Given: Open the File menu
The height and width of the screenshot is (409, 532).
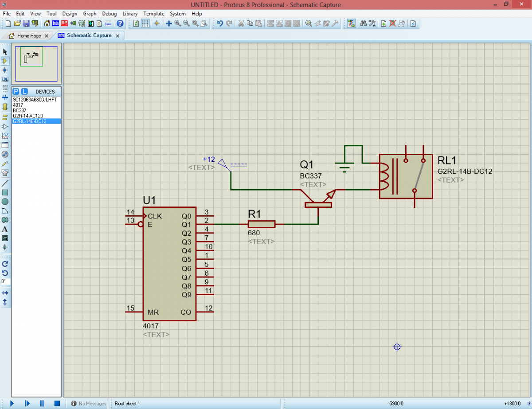Looking at the screenshot, I should click(7, 14).
